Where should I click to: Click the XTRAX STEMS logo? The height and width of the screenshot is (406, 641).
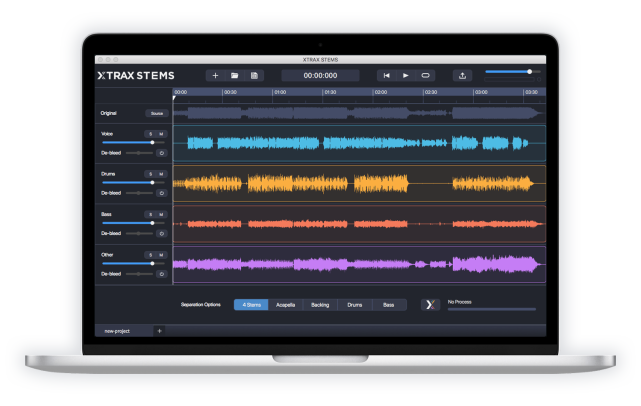point(136,76)
